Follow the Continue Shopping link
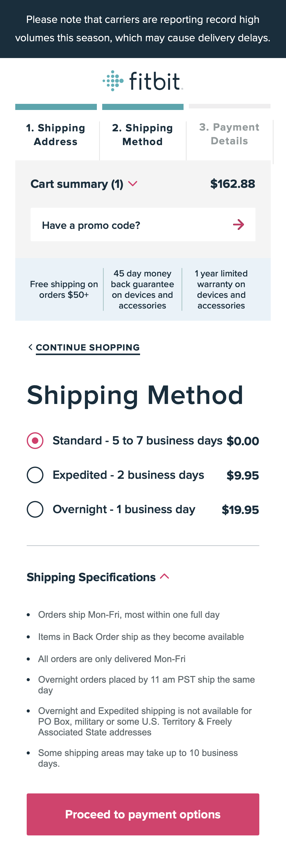This screenshot has width=286, height=868. [x=88, y=347]
